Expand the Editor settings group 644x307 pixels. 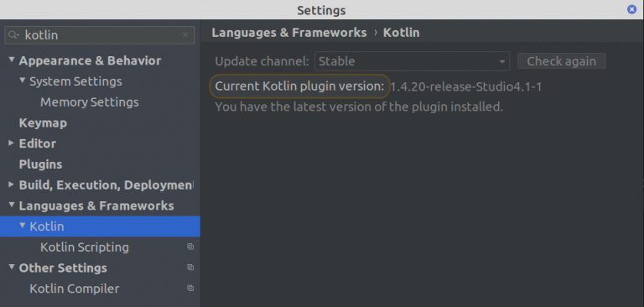[x=12, y=143]
